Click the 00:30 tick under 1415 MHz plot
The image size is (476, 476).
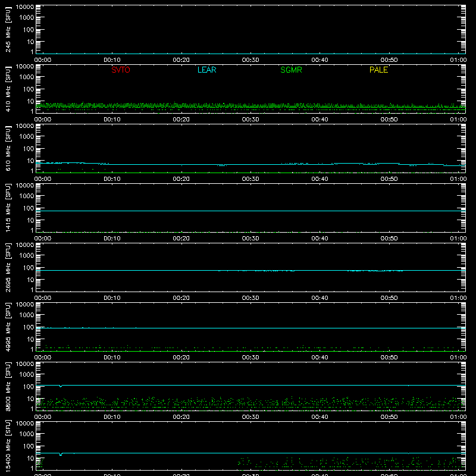coord(250,239)
